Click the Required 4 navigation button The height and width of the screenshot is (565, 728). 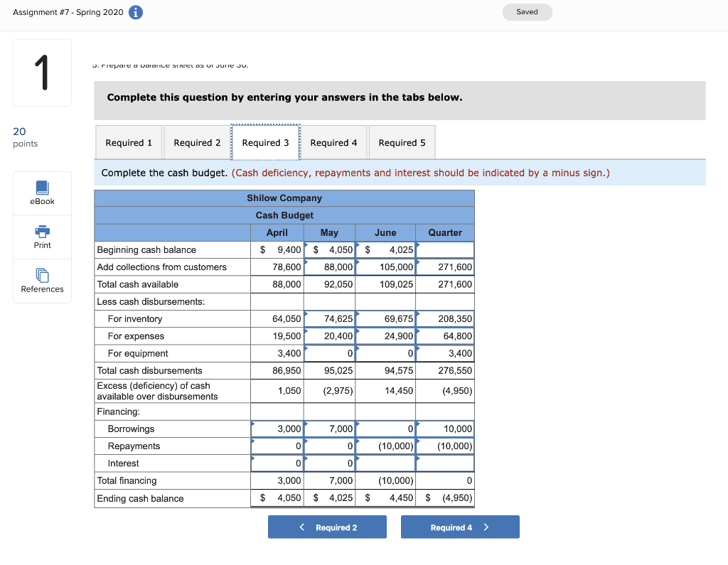[x=460, y=527]
